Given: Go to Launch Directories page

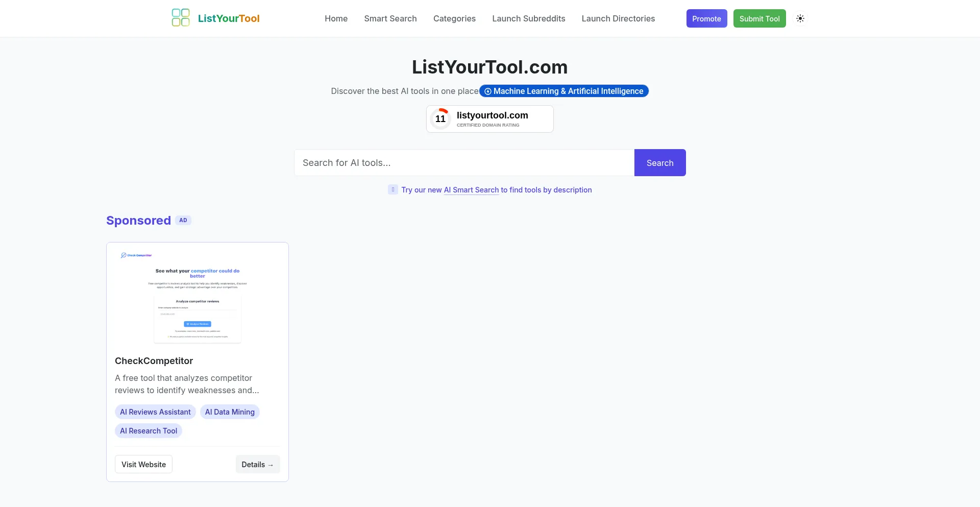Looking at the screenshot, I should click(x=618, y=18).
